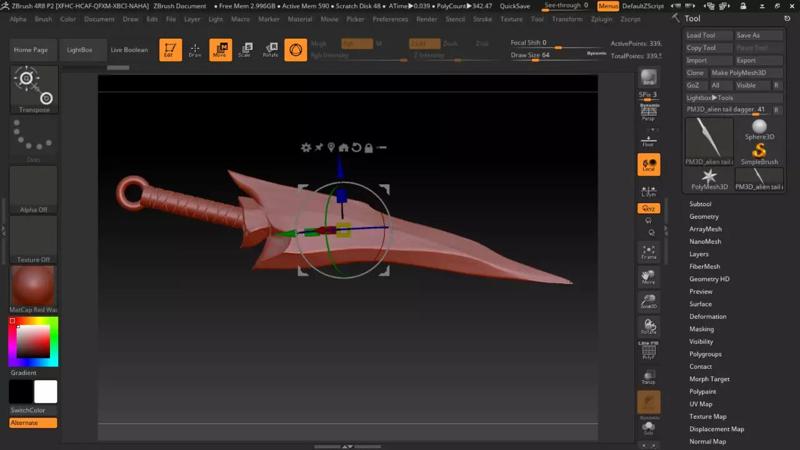This screenshot has width=800, height=450.
Task: Expand the Polypaint section
Action: [x=703, y=391]
